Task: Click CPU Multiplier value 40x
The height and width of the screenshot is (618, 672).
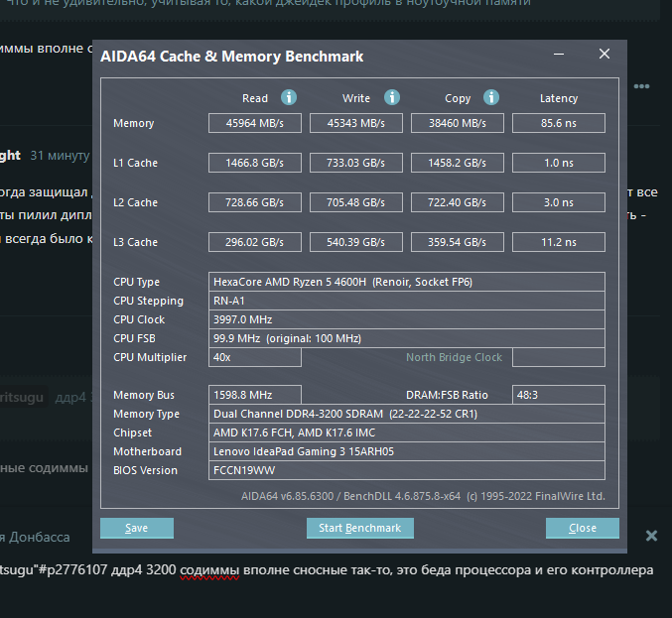Action: coord(255,357)
